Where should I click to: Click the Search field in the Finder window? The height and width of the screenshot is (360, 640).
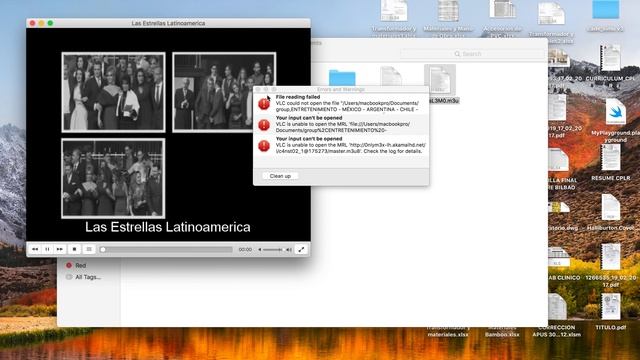click(472, 54)
